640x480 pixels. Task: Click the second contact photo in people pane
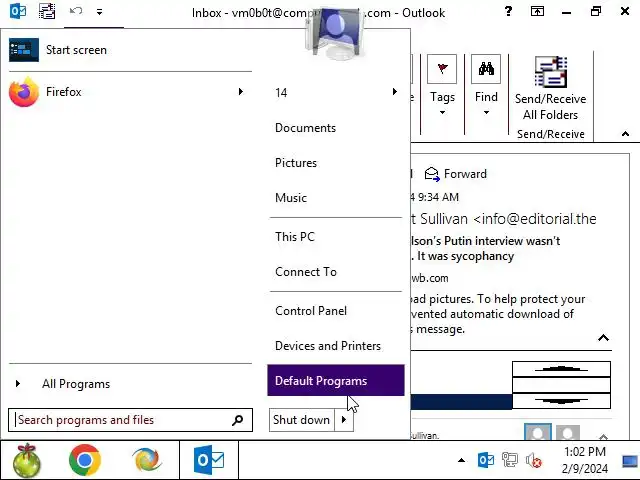point(568,433)
